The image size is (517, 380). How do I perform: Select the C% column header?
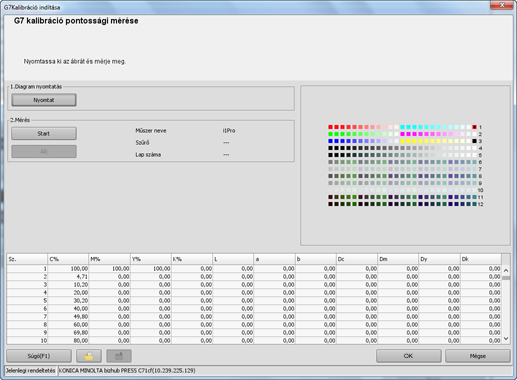point(68,259)
